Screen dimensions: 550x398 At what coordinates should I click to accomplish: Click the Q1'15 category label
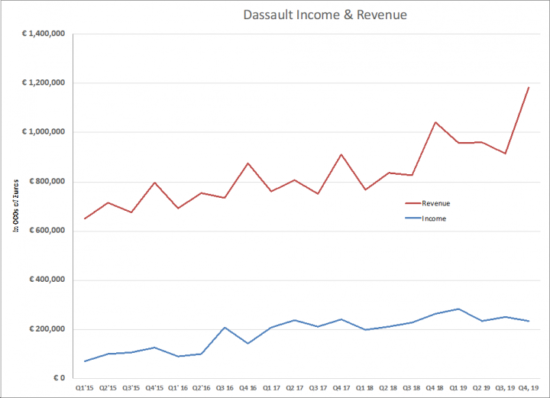(x=85, y=388)
